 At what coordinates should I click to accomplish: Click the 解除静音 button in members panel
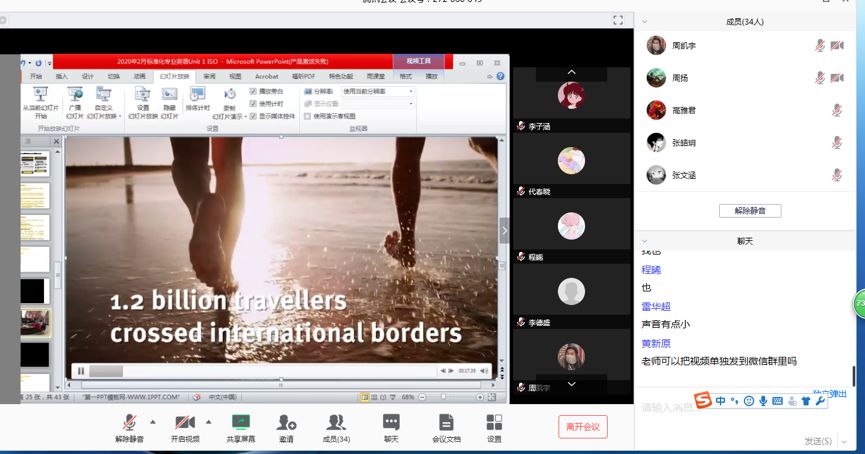749,211
